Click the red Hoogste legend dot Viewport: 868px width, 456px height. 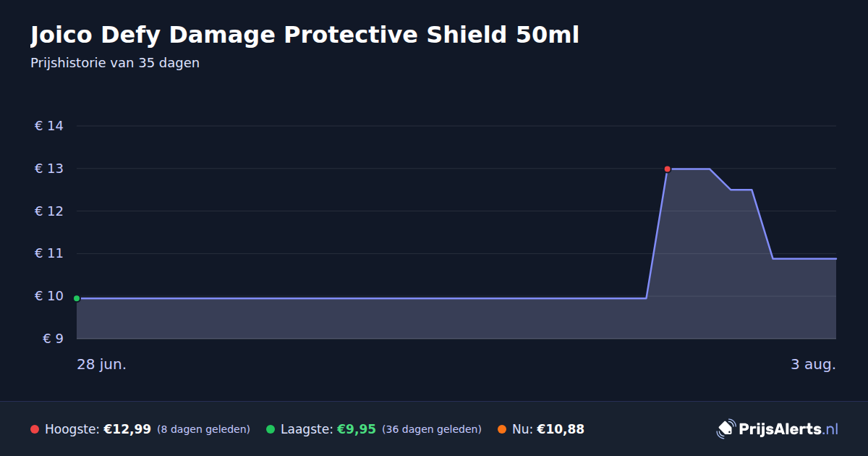(x=35, y=429)
